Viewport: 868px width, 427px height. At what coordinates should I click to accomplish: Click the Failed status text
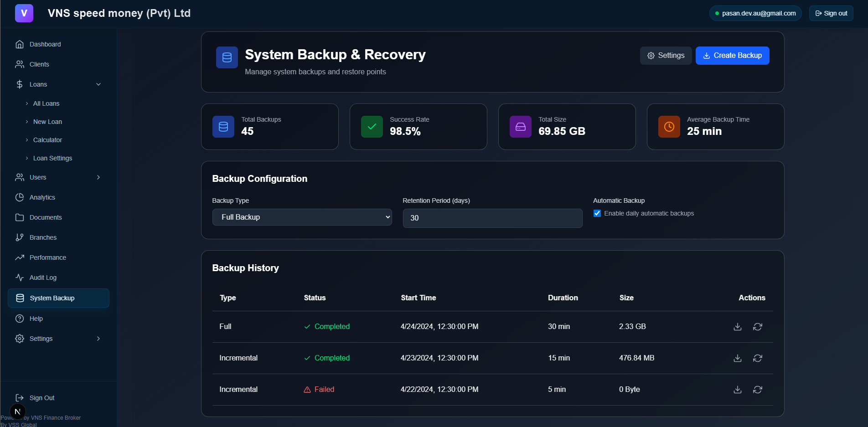pos(324,389)
